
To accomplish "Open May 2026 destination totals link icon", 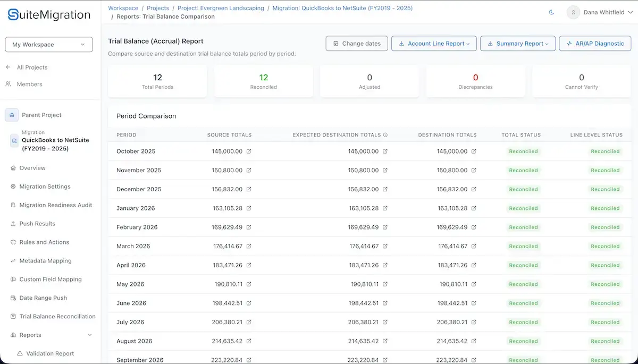I will click(474, 284).
